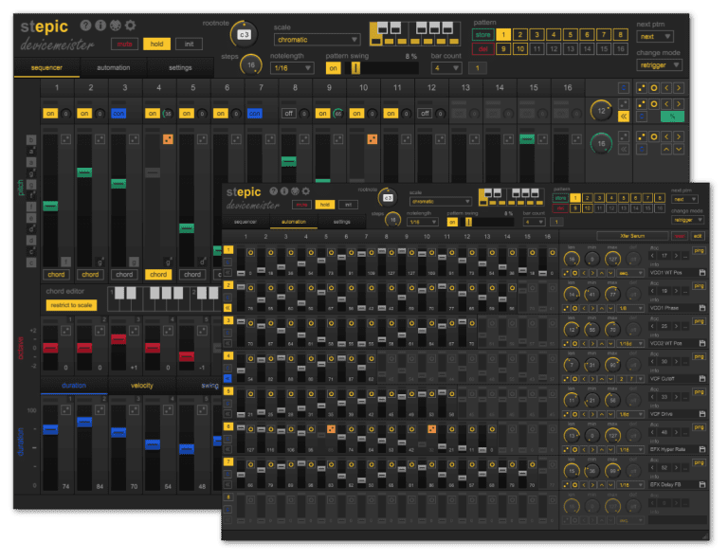728x560 pixels.
Task: Toggle step 1 on button
Action: click(50, 113)
